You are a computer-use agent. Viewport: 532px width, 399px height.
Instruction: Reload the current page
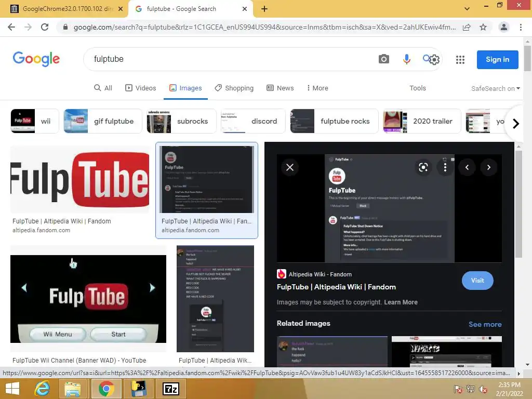45,27
